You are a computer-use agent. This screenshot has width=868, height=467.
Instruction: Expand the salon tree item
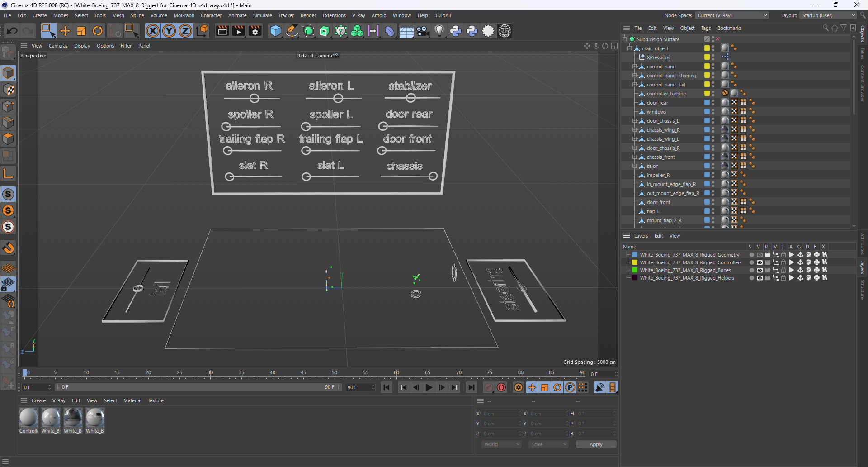click(x=635, y=166)
